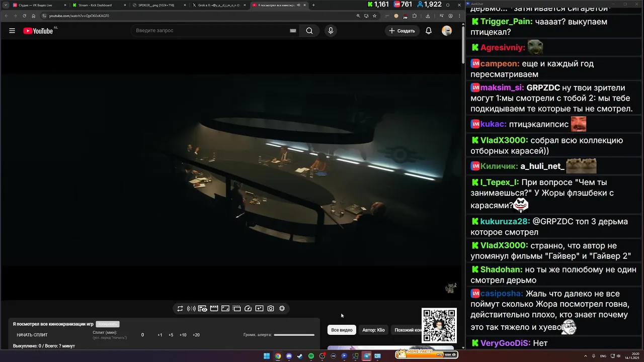Go to the YouTube home logo
The width and height of the screenshot is (644, 362).
[x=38, y=31]
